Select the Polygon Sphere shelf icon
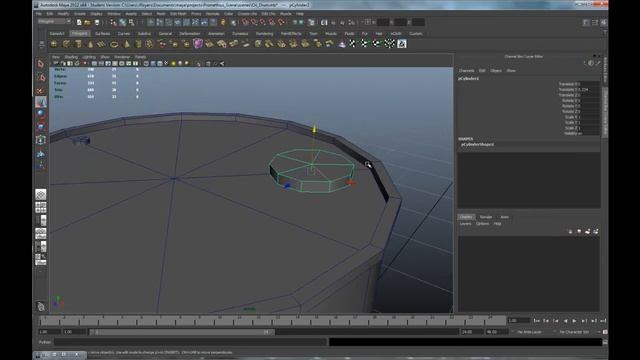Screen dimensions: 640x360 click(54, 44)
